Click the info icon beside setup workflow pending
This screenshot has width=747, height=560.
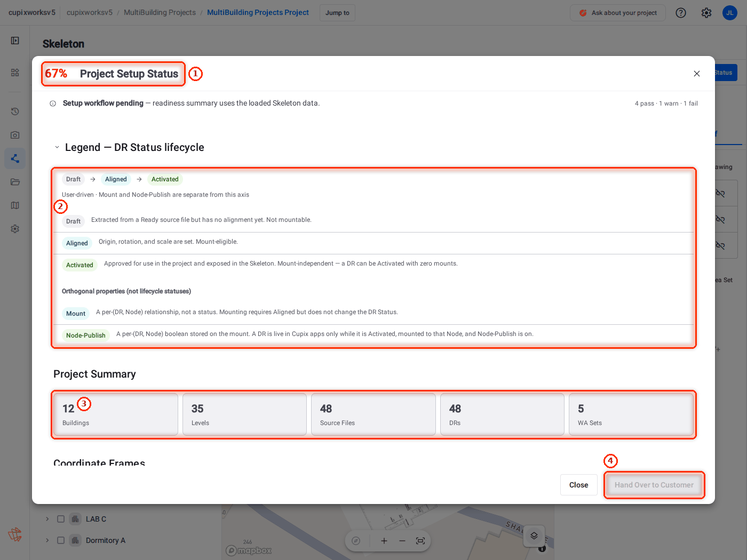coord(53,103)
